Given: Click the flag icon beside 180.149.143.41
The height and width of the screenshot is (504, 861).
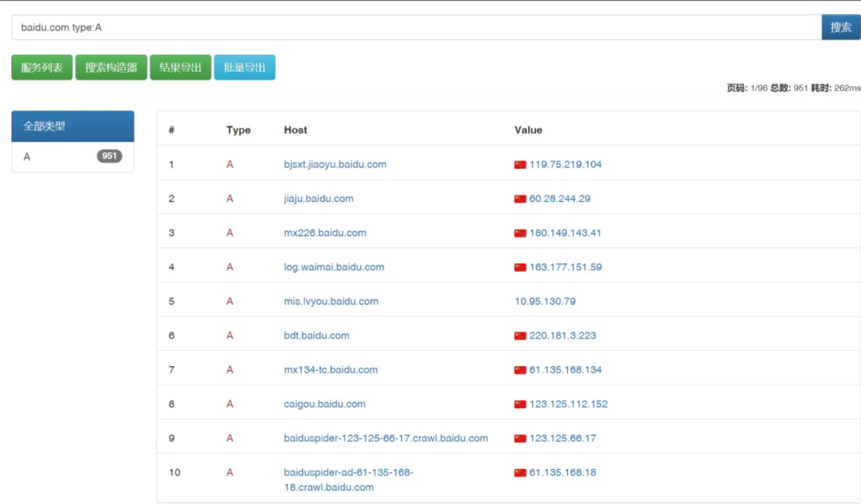Looking at the screenshot, I should point(520,233).
